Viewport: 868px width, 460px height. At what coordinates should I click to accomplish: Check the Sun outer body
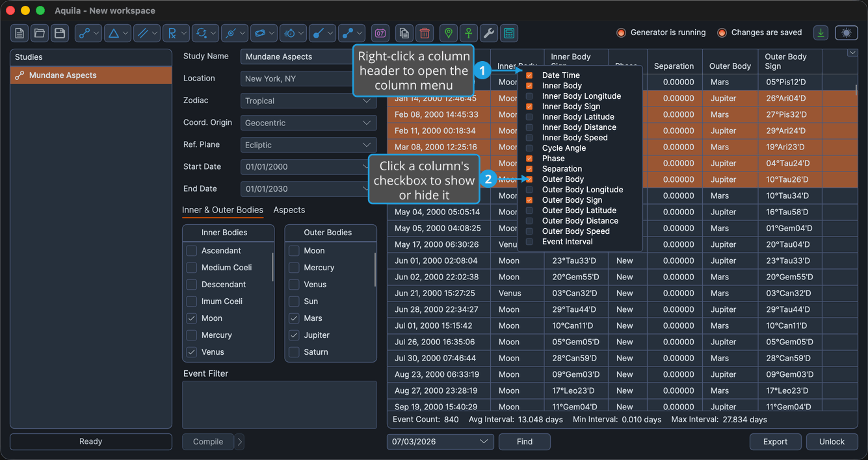pyautogui.click(x=294, y=301)
